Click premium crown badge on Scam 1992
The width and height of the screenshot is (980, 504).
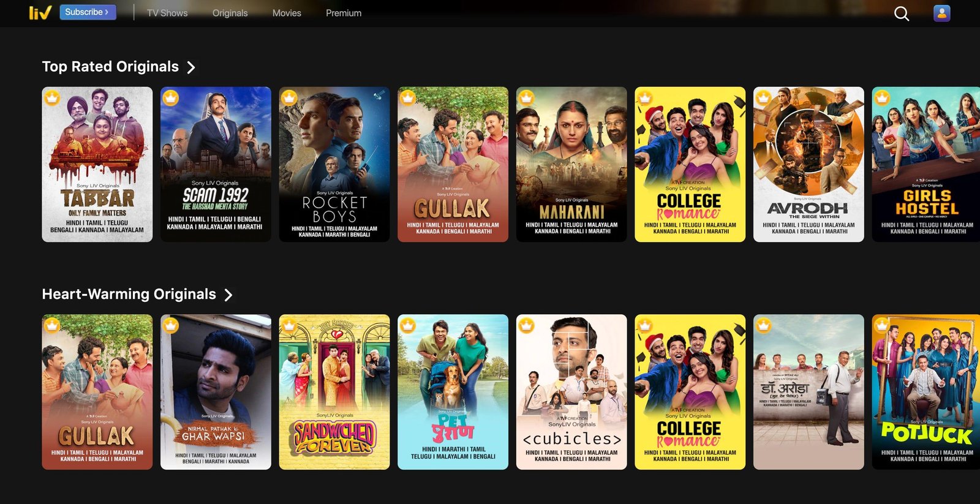tap(171, 97)
